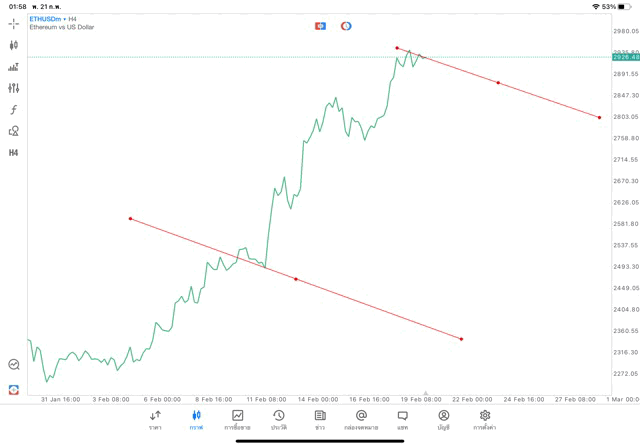The width and height of the screenshot is (640, 447).
Task: Open the drawing objects shapes tool
Action: pyautogui.click(x=14, y=131)
